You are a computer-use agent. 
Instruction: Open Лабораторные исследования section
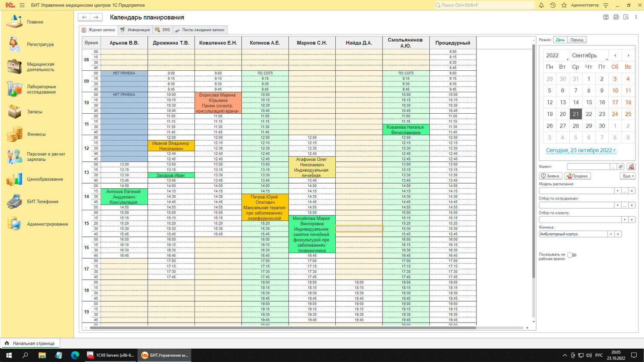[41, 89]
